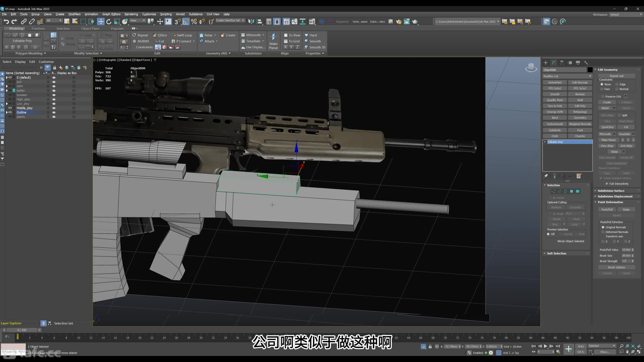Activate the Select and Move tool
644x362 pixels.
click(101, 22)
